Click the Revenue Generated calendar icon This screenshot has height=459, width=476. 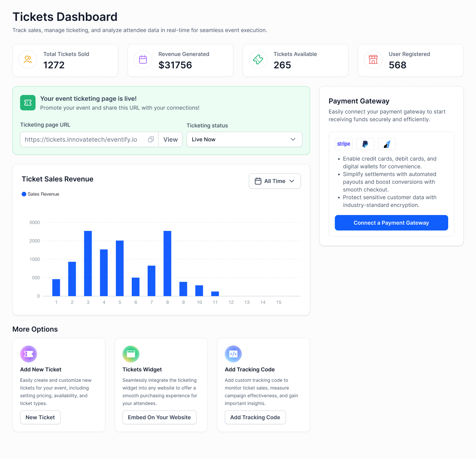point(143,59)
